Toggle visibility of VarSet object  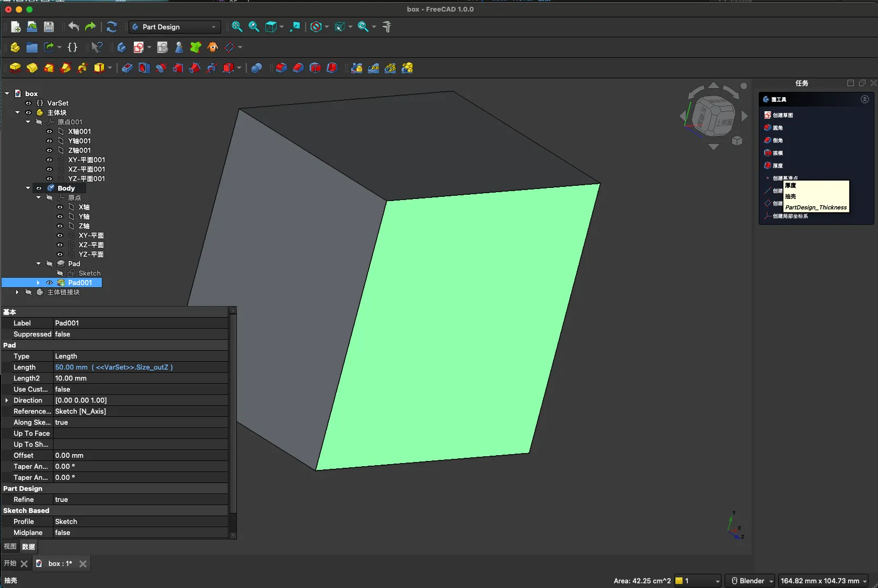[28, 103]
